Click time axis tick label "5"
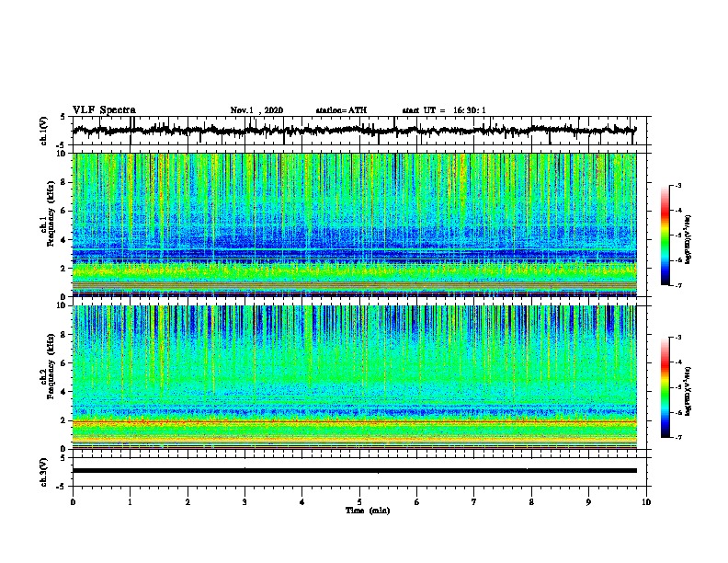 [359, 502]
